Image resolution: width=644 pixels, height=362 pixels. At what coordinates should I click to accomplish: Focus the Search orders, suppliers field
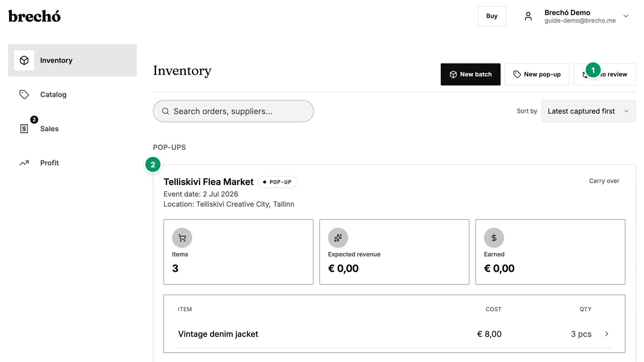point(233,111)
